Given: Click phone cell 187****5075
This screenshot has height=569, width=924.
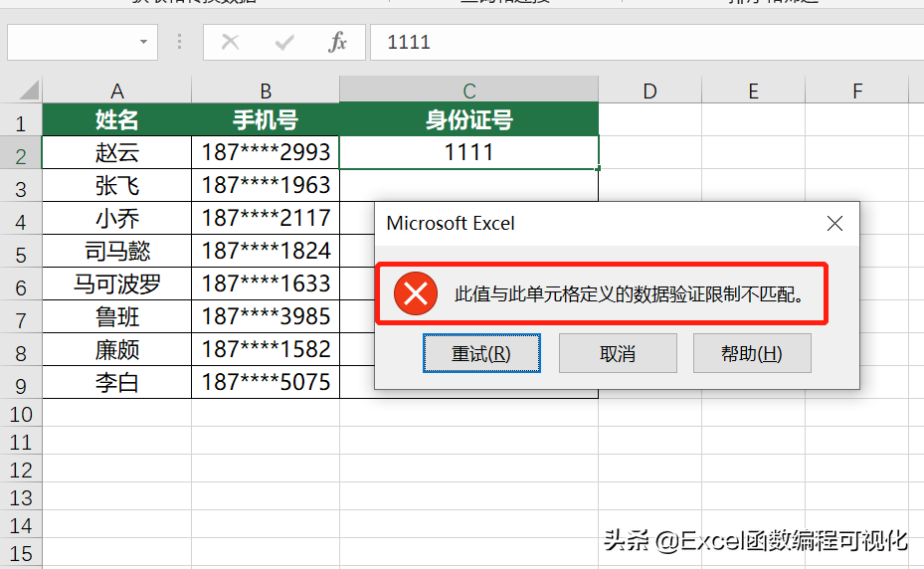Looking at the screenshot, I should [x=266, y=382].
